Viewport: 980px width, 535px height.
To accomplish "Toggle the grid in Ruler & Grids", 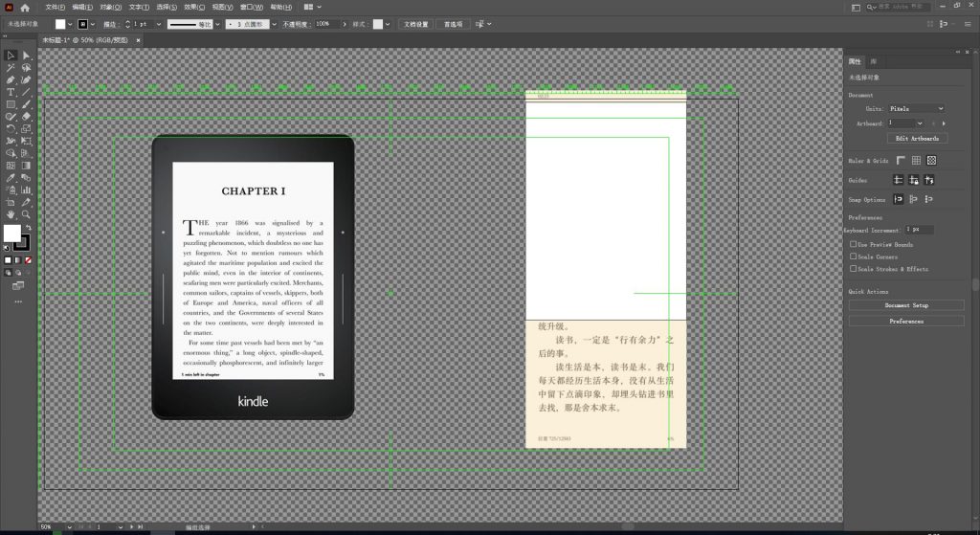I will click(916, 161).
